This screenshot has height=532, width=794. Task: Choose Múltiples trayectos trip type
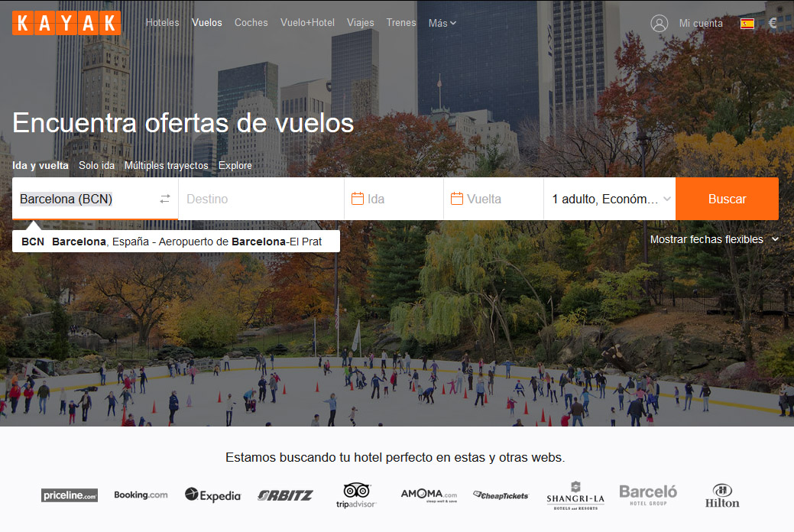tap(166, 165)
